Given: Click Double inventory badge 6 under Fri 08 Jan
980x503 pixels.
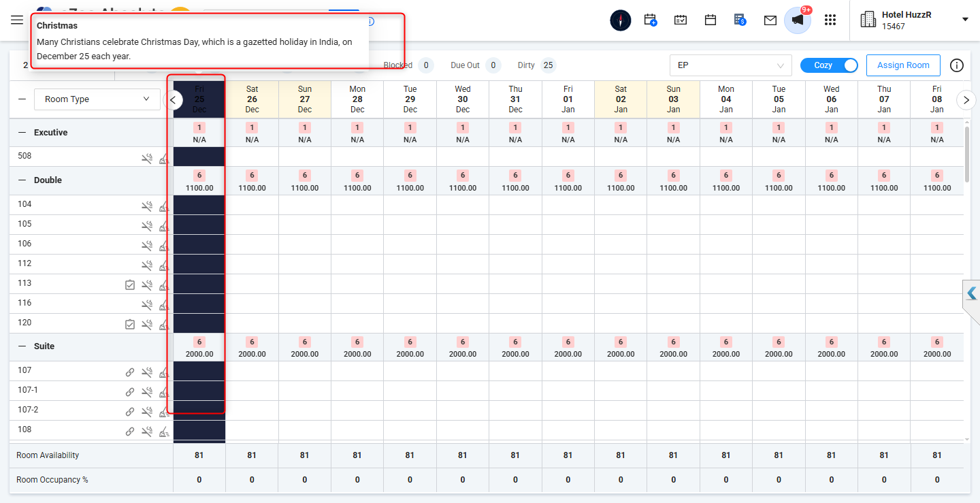Looking at the screenshot, I should (x=937, y=176).
